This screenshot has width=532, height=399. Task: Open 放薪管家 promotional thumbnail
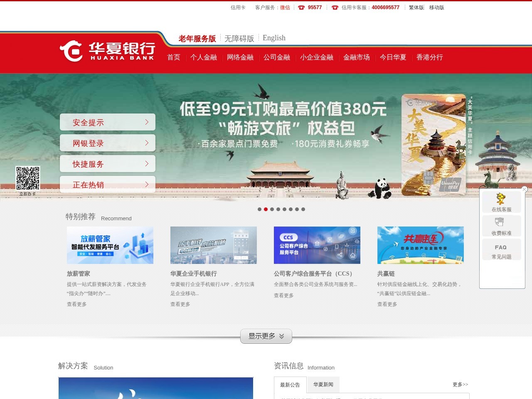point(110,245)
